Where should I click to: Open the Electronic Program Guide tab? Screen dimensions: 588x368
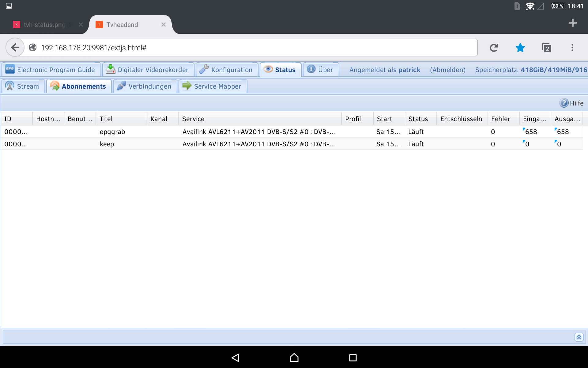click(51, 70)
